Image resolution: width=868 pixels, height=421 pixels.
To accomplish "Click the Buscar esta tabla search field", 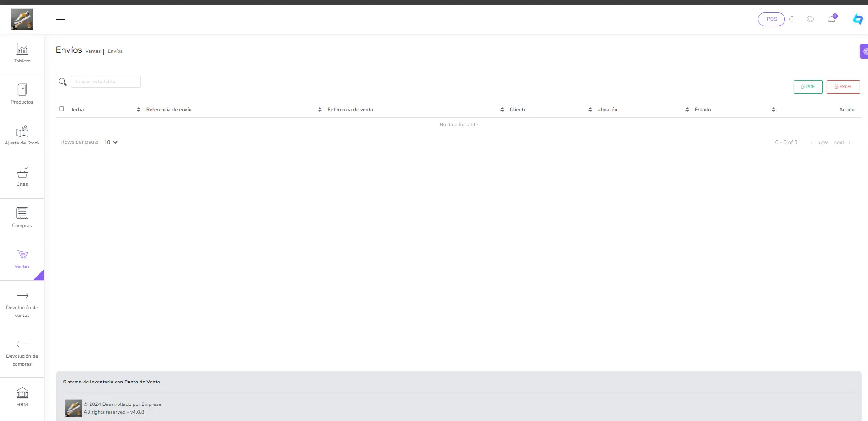I will tap(106, 82).
